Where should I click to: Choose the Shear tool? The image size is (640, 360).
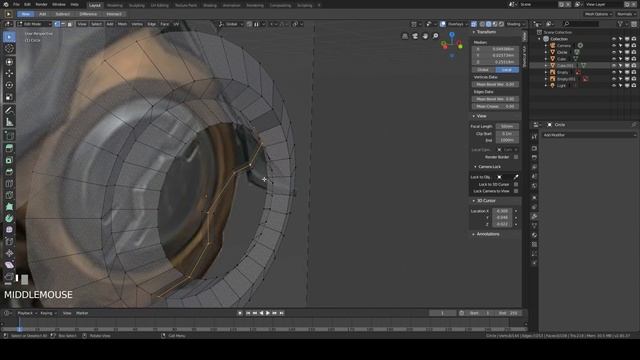[x=9, y=265]
